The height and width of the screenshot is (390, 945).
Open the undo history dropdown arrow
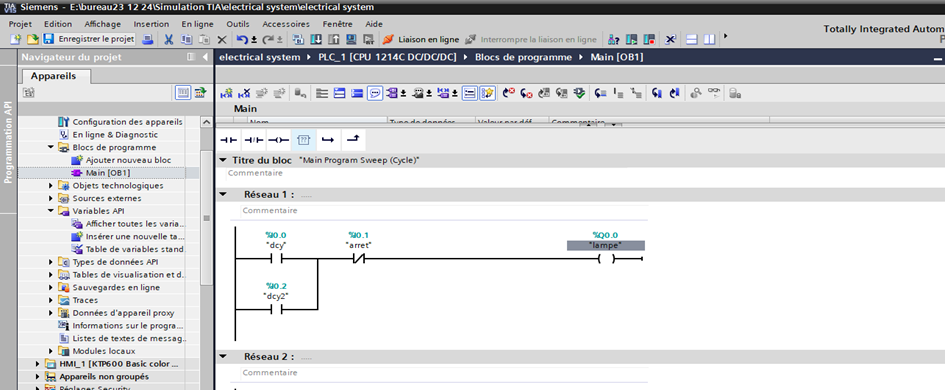click(254, 40)
